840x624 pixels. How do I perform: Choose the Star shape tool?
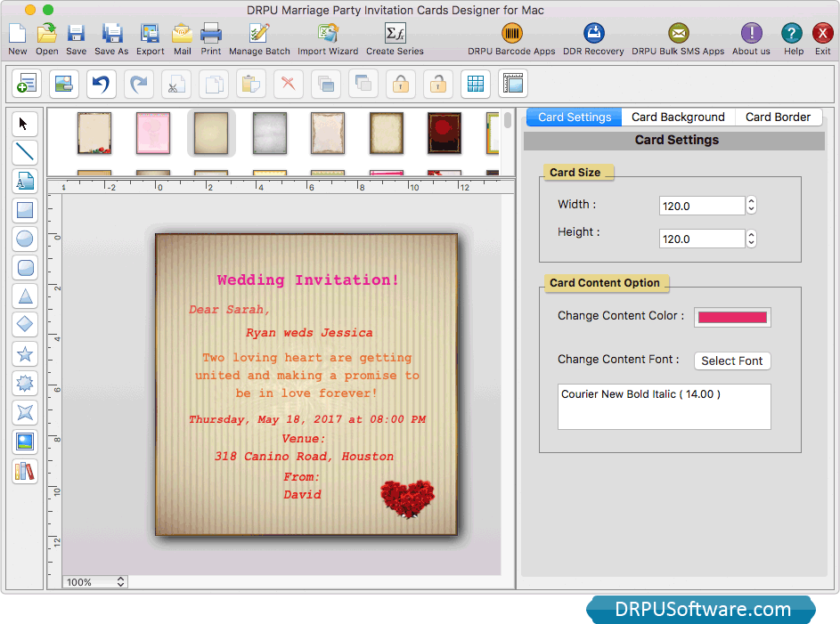[25, 354]
